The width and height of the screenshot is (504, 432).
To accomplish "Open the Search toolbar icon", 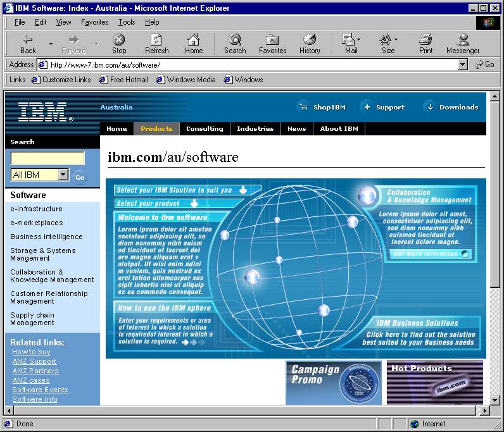I will tap(235, 40).
